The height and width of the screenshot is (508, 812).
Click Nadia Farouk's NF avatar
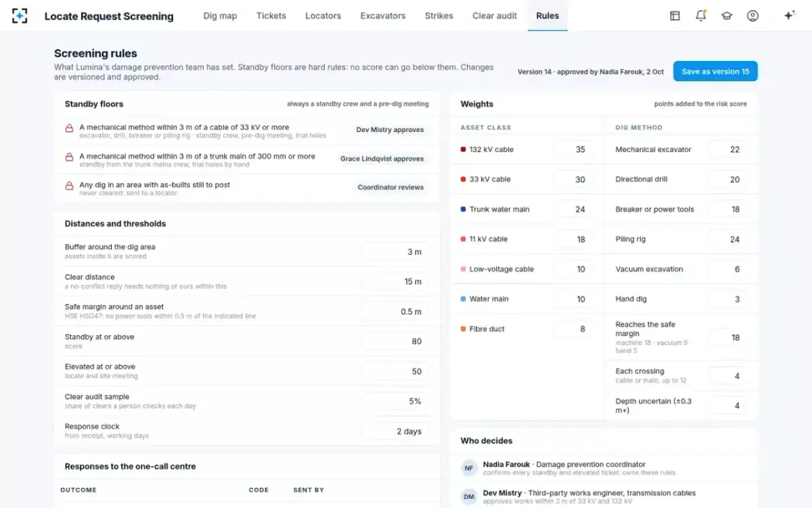[x=469, y=467]
